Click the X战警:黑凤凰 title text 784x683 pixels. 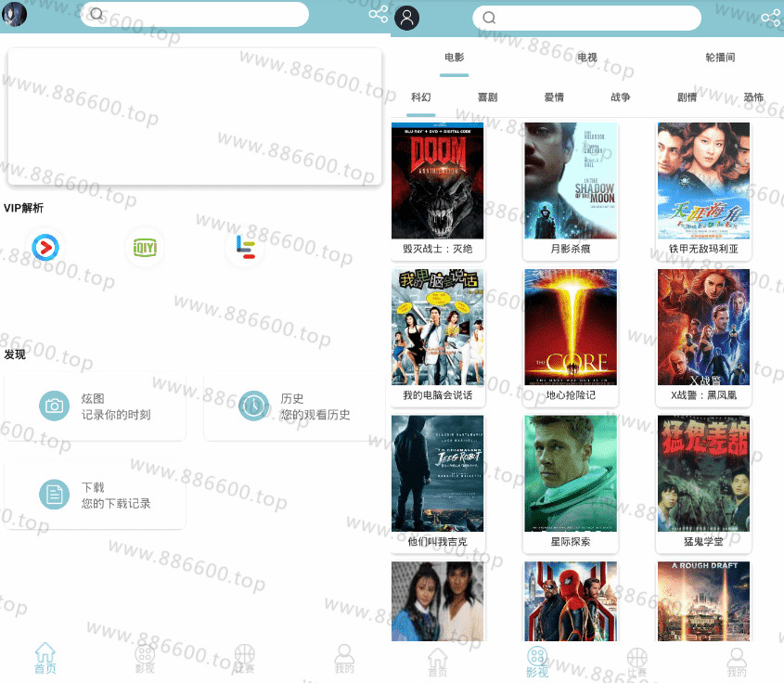703,395
